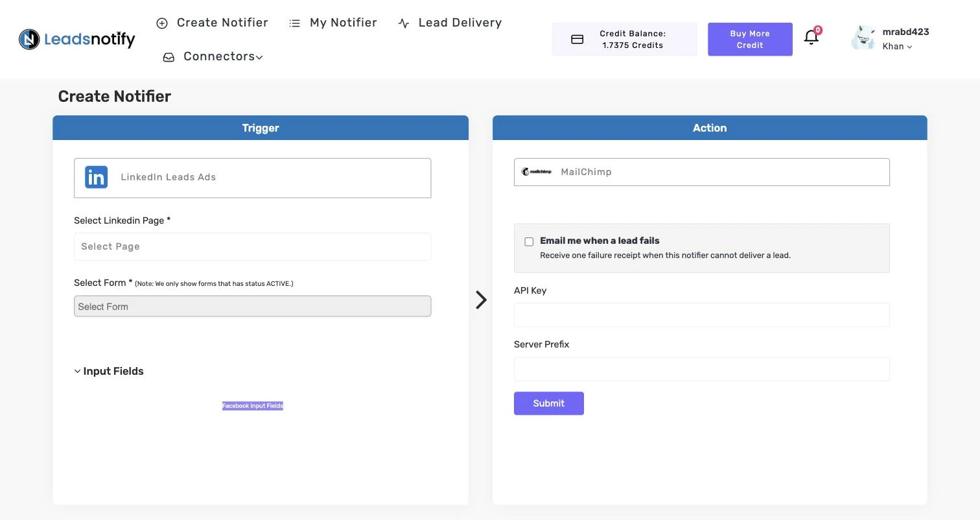Open the notifications bell
The image size is (980, 520).
(811, 37)
